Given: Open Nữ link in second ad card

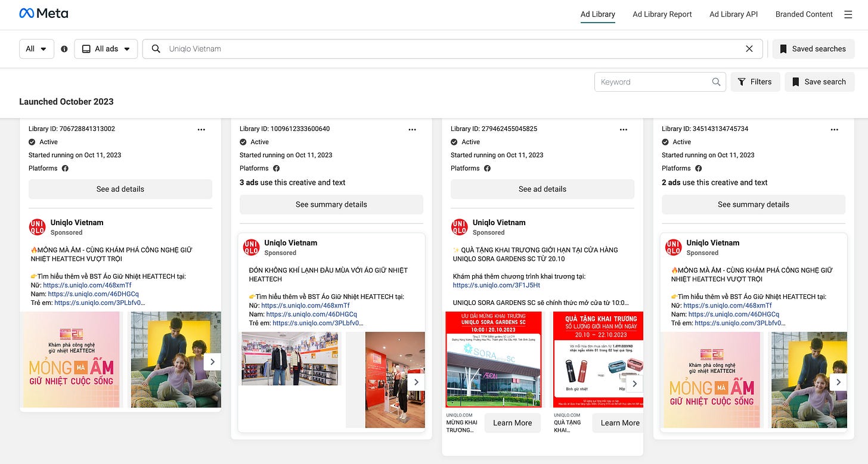Looking at the screenshot, I should [x=305, y=306].
